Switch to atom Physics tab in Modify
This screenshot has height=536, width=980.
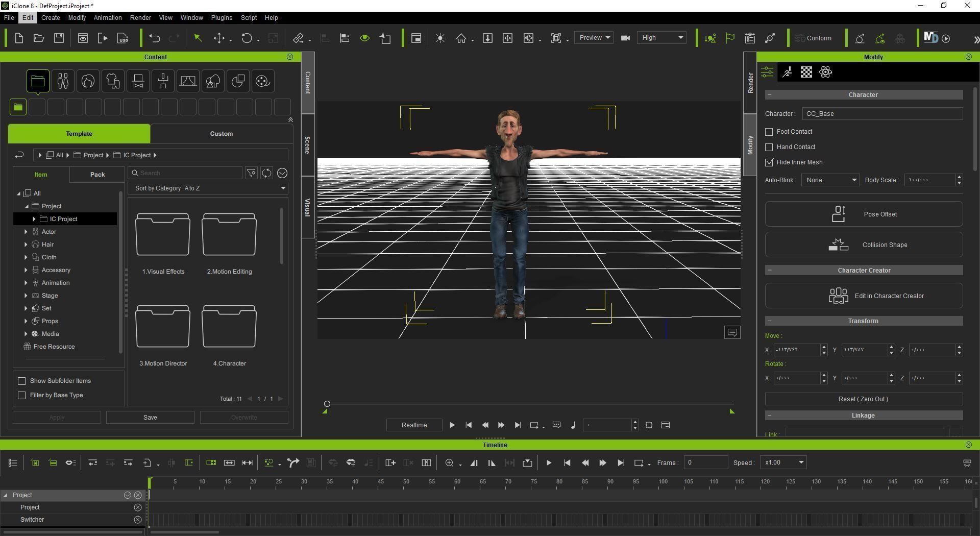[x=826, y=72]
